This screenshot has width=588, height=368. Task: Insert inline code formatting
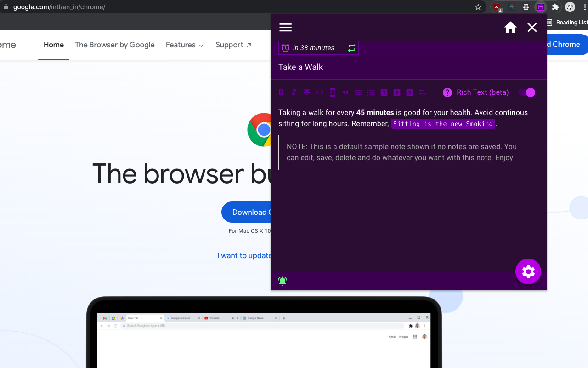click(x=320, y=92)
